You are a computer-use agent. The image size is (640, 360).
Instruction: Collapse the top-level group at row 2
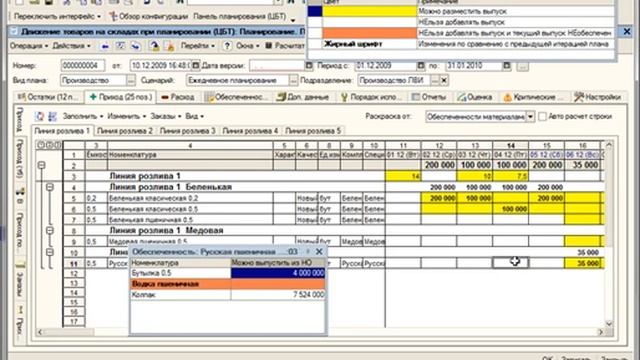pos(41,165)
